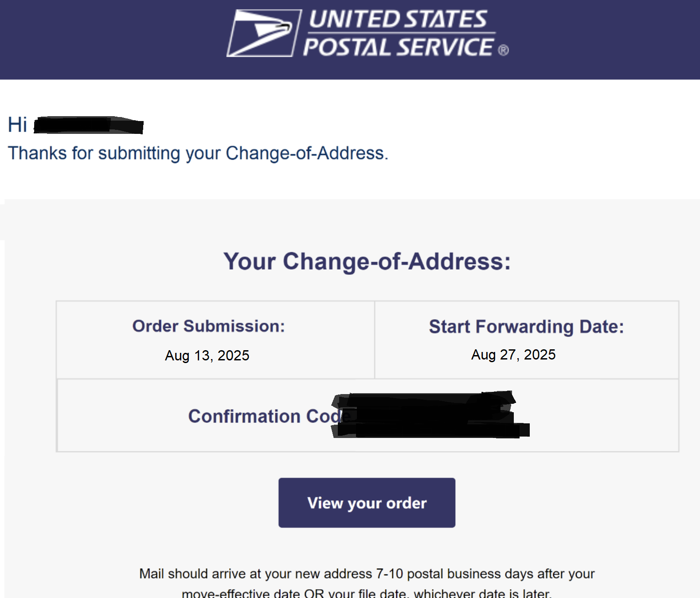Click the Hi greeting text

[18, 125]
